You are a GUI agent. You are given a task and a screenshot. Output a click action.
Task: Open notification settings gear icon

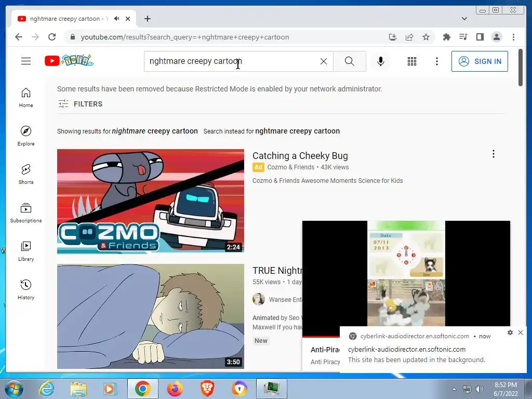510,332
